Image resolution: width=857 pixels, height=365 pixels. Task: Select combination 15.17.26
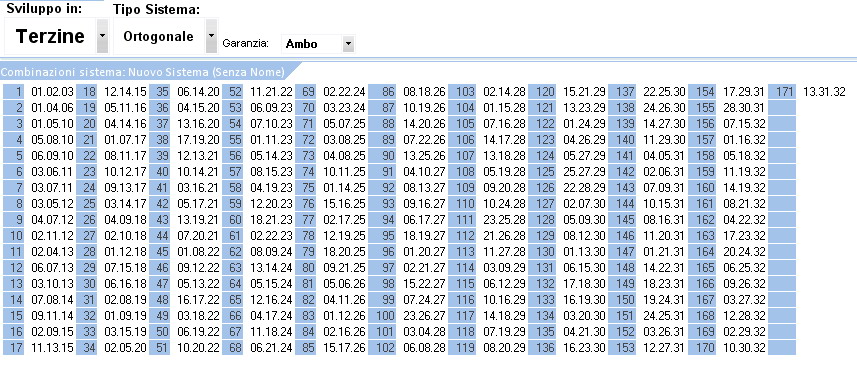pyautogui.click(x=344, y=348)
